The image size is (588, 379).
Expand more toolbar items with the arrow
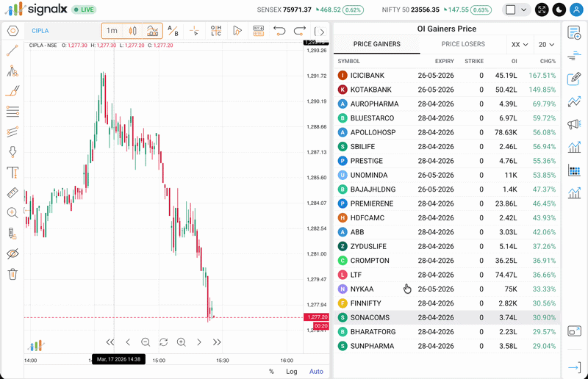pyautogui.click(x=320, y=32)
